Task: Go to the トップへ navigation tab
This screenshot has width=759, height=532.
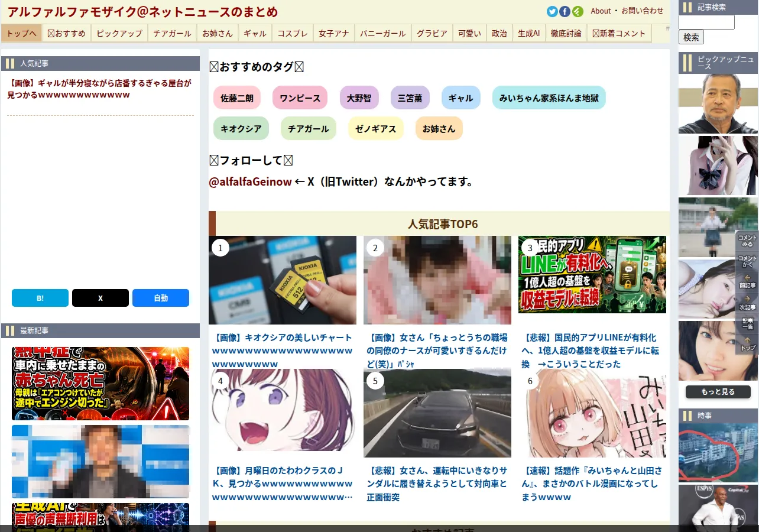Action: pyautogui.click(x=22, y=34)
